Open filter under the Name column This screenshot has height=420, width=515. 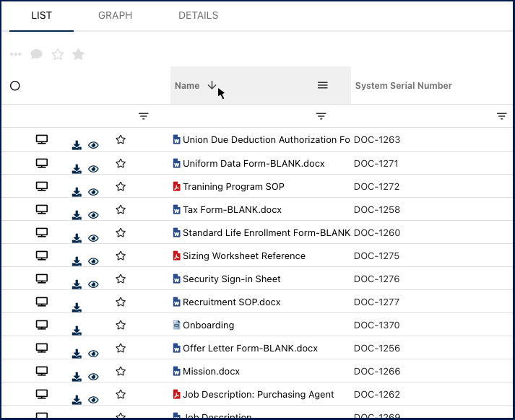tap(321, 116)
